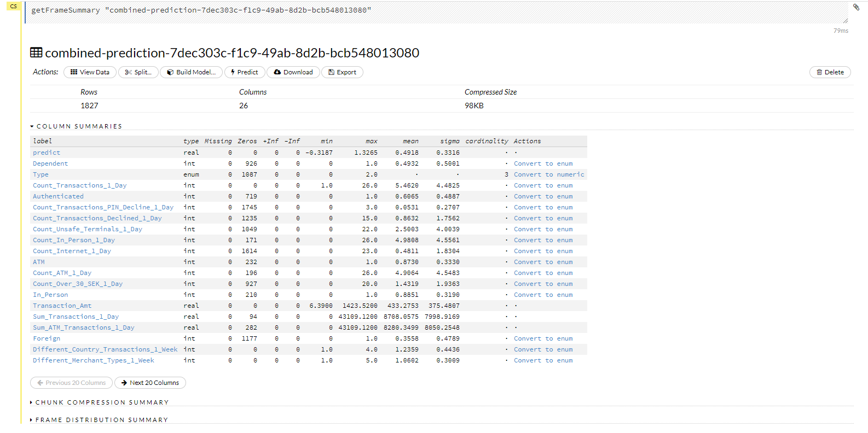This screenshot has height=433, width=868.
Task: Click the paperclip icon at top right
Action: click(856, 7)
